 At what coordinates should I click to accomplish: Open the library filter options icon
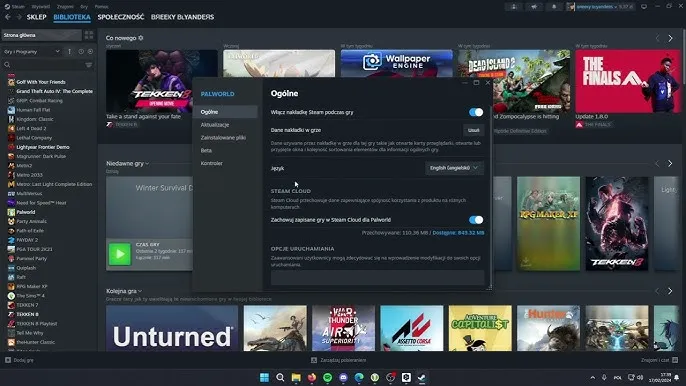89,65
